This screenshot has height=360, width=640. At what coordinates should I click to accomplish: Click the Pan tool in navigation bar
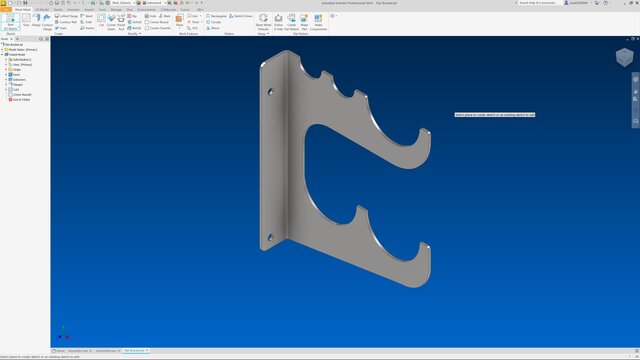pos(636,91)
